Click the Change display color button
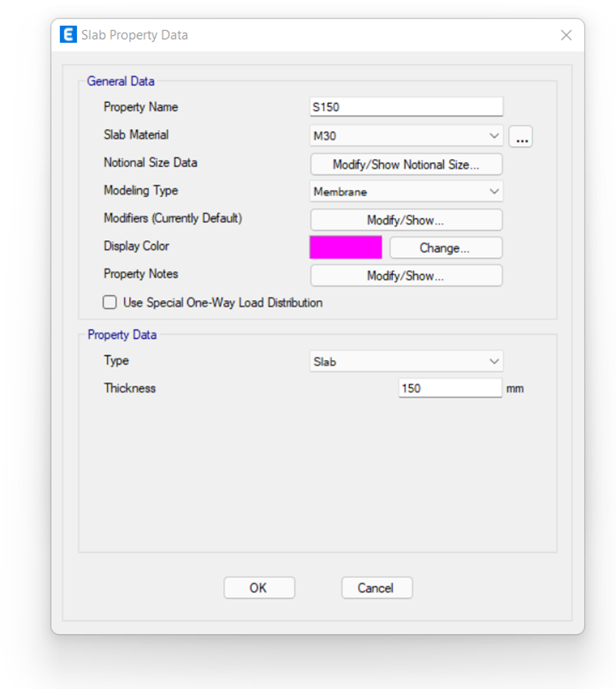 446,248
